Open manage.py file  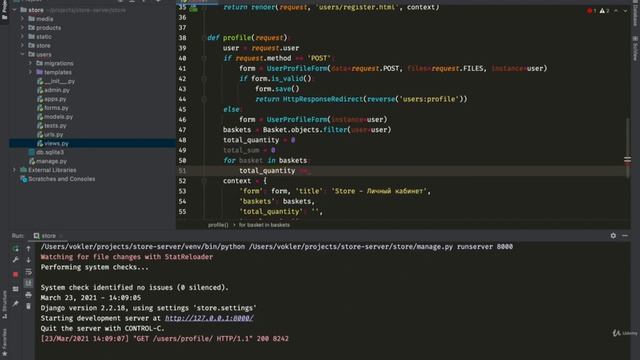click(x=48, y=161)
